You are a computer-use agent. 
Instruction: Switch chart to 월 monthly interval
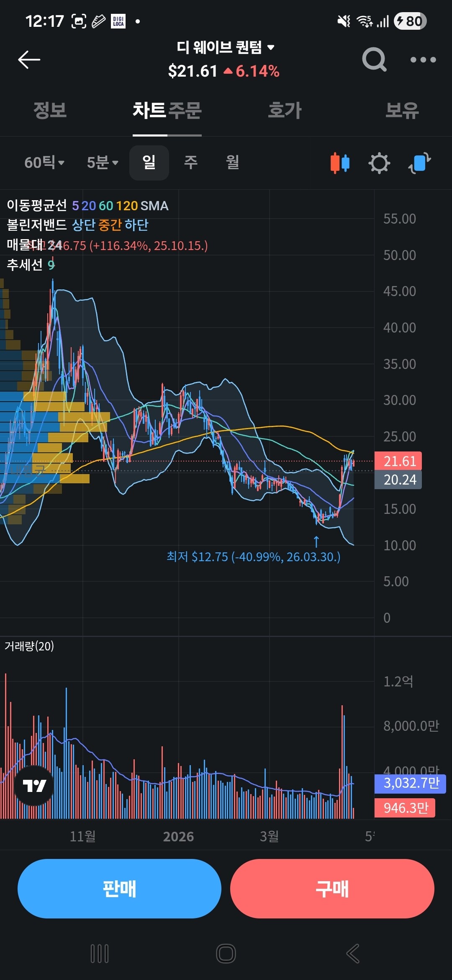pyautogui.click(x=233, y=162)
